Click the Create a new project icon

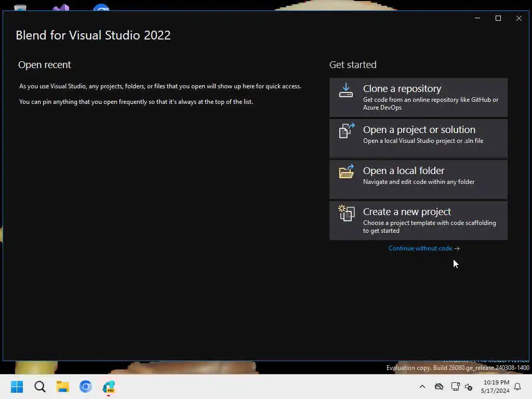347,212
